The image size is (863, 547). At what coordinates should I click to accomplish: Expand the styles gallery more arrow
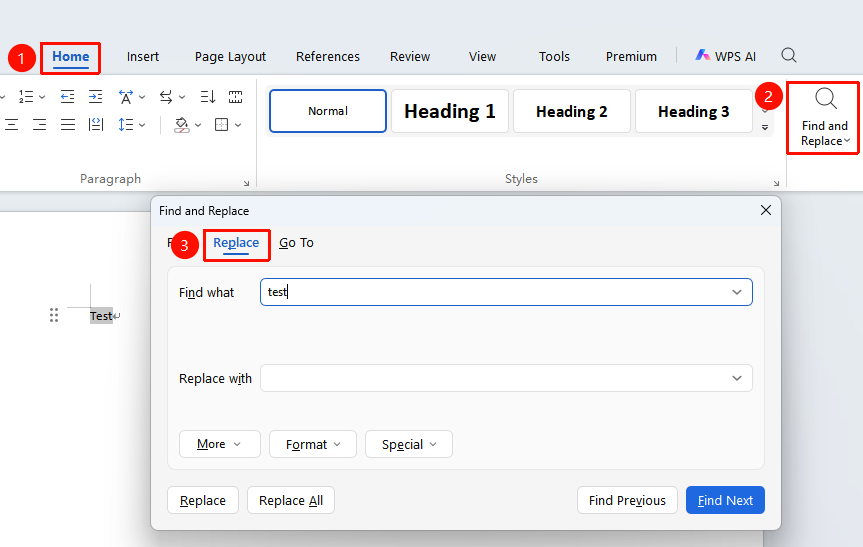765,128
